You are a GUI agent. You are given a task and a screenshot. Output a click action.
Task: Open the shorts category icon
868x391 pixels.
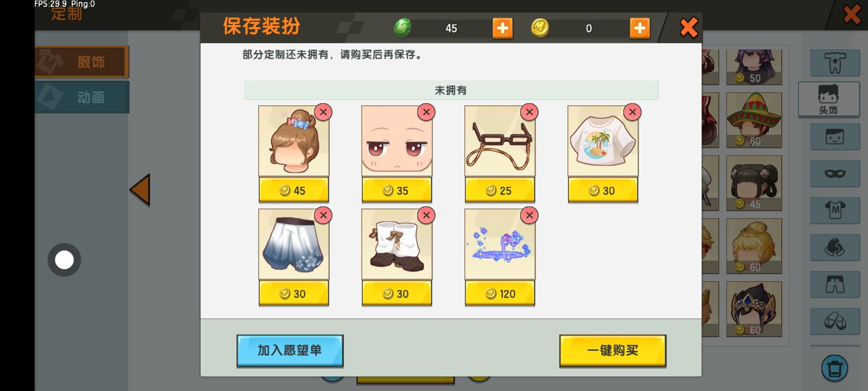(835, 285)
